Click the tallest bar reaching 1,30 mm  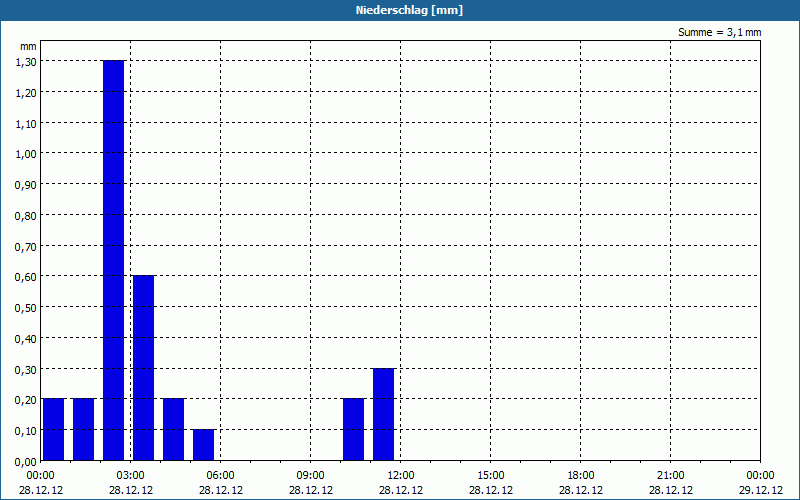click(114, 260)
